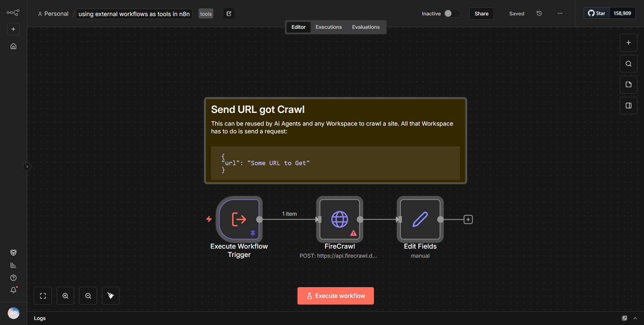
Task: Click the edit icon next to tools tag
Action: [229, 14]
